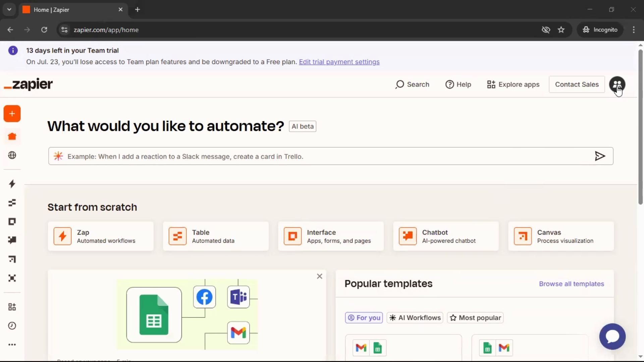Image resolution: width=644 pixels, height=362 pixels.
Task: Click the Contact Sales button
Action: click(577, 84)
